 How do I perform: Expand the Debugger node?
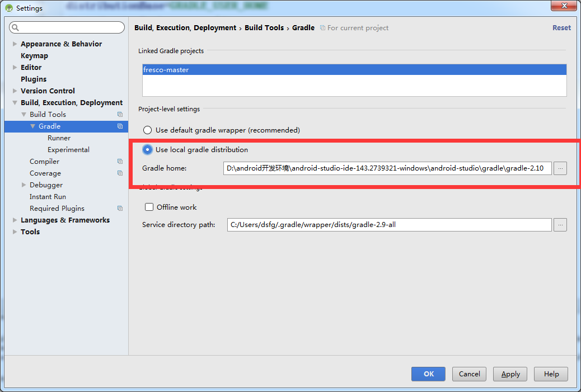[24, 185]
